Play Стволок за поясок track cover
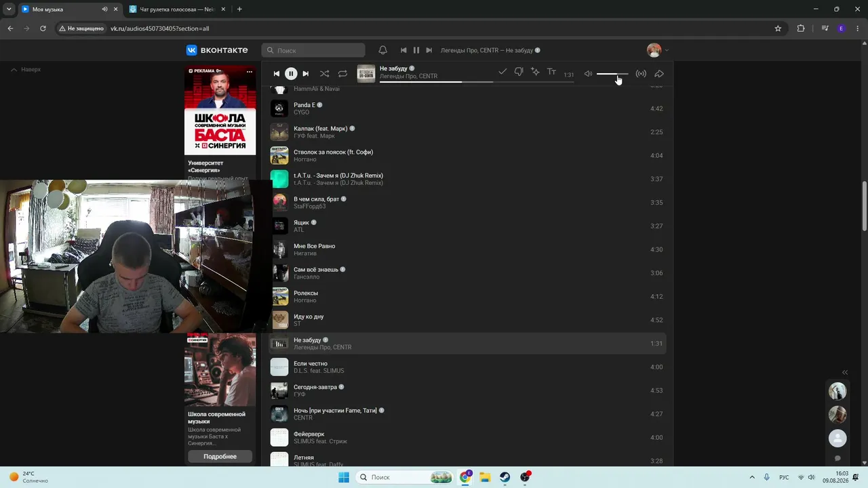This screenshot has height=488, width=868. pyautogui.click(x=279, y=155)
